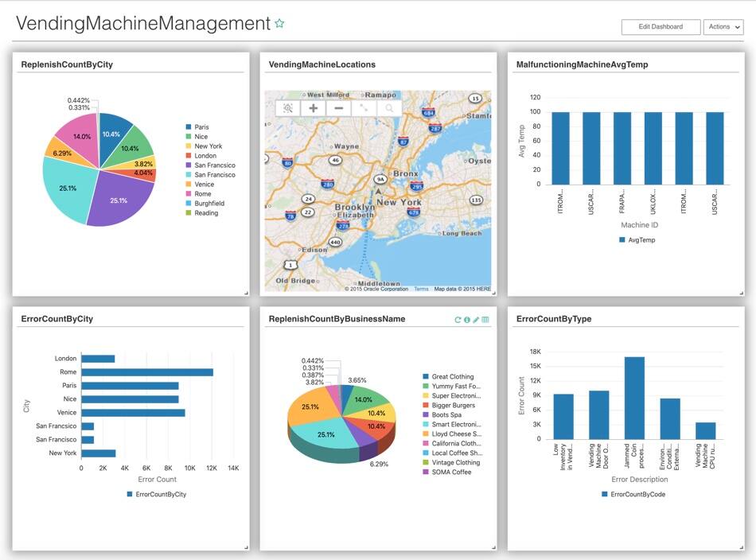This screenshot has width=756, height=560.
Task: Zoom out on the VendingMachineLocations map
Action: pyautogui.click(x=338, y=109)
